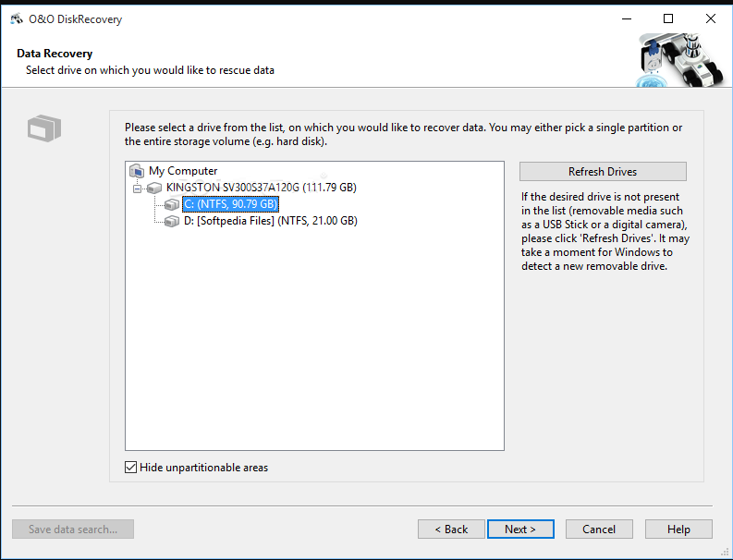
Task: Go Back to previous wizard page
Action: pos(451,530)
